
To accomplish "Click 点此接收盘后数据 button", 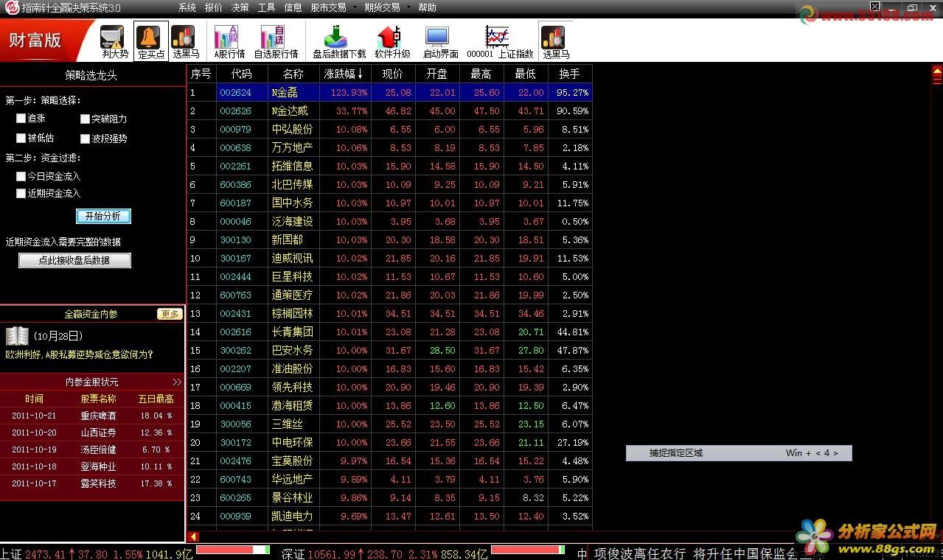I will pyautogui.click(x=74, y=260).
